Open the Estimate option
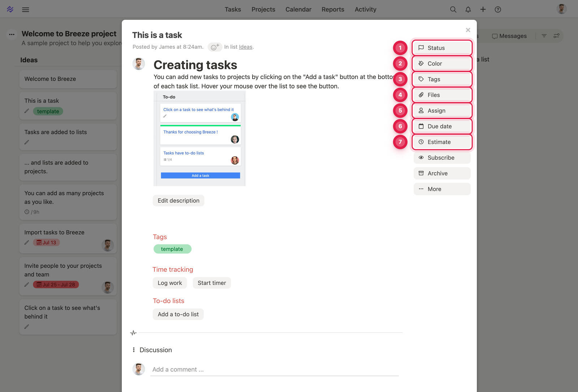The image size is (578, 392). tap(442, 142)
